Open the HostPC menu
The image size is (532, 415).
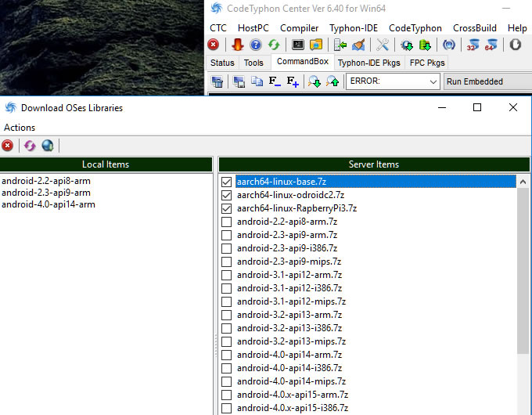click(253, 28)
